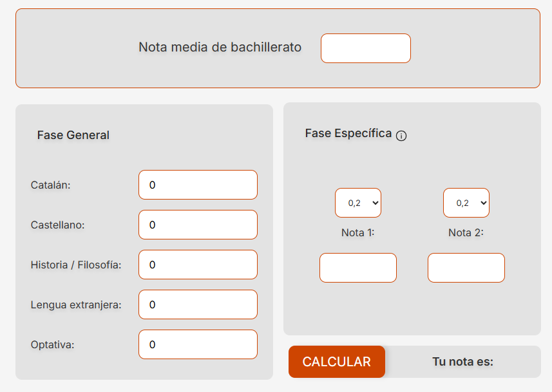Click the "Lengua extranjera:" label text
The height and width of the screenshot is (392, 552).
[x=76, y=305]
